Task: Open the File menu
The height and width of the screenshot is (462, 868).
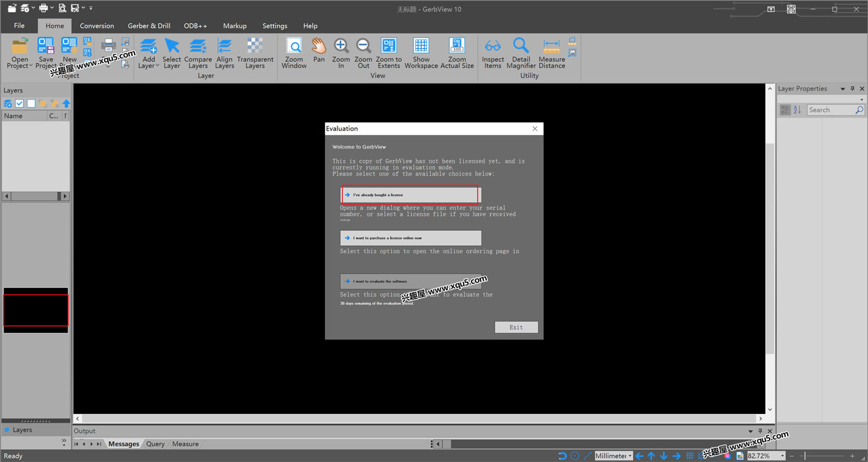Action: tap(19, 25)
